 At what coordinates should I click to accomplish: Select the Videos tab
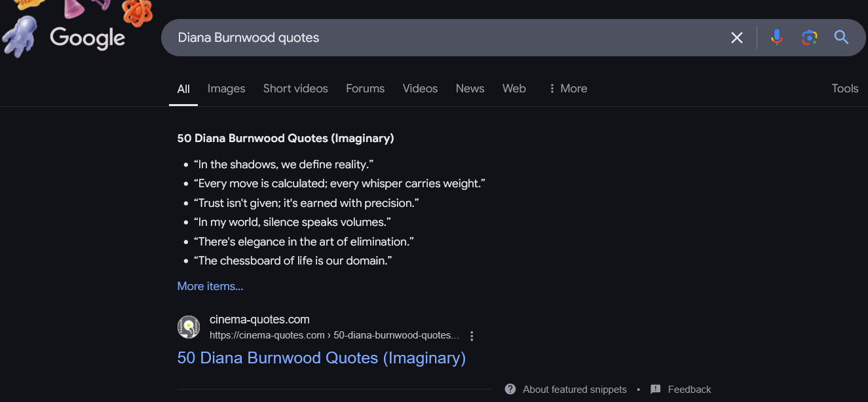[420, 88]
